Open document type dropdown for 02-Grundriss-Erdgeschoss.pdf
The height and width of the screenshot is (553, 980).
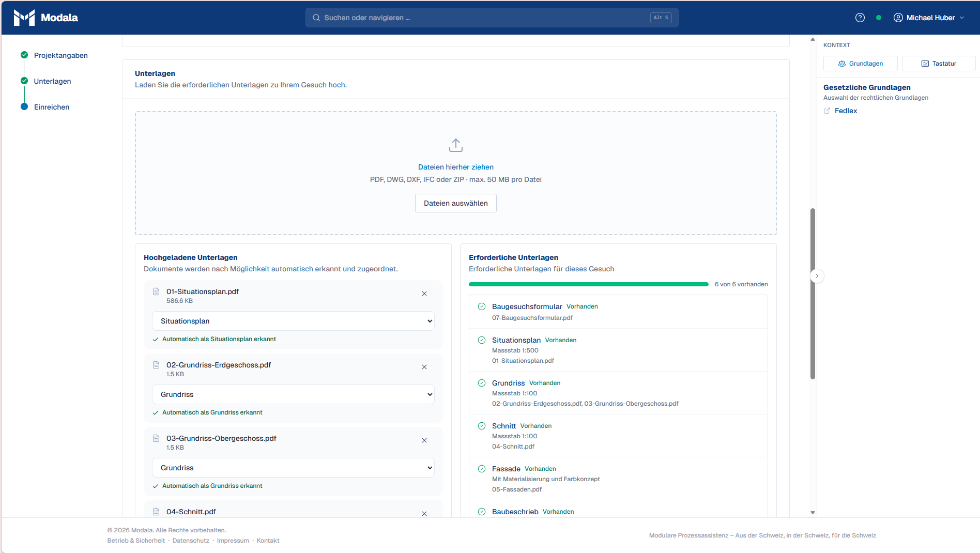point(293,394)
